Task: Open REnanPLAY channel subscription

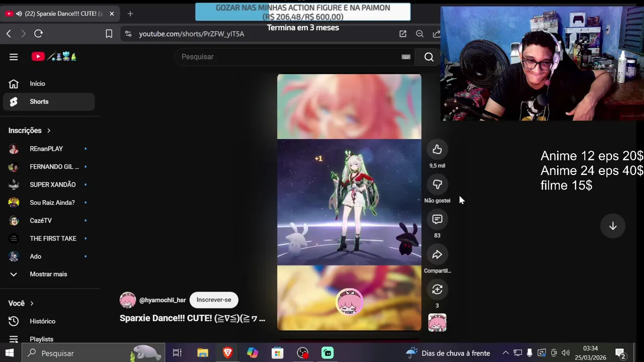Action: (49, 149)
